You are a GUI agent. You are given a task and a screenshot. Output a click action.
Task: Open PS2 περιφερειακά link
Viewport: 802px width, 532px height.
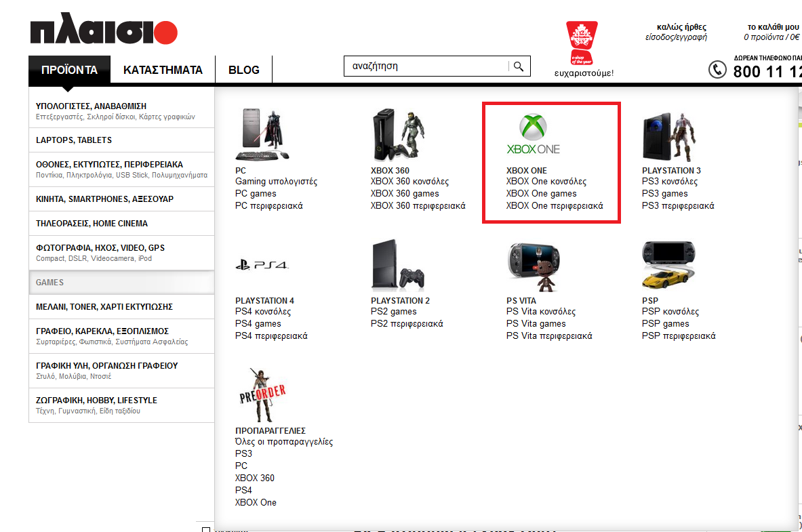click(x=407, y=324)
